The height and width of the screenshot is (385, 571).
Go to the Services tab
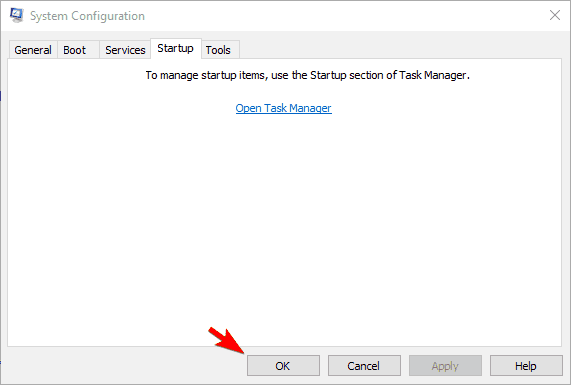click(x=125, y=50)
